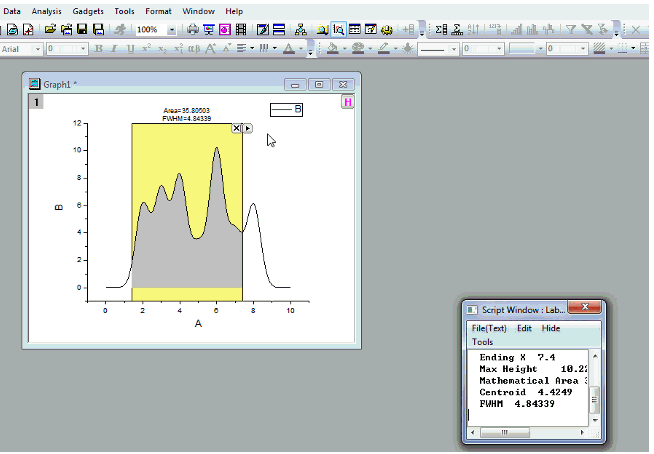
Task: Open the zoom 100% dropdown
Action: click(x=171, y=30)
